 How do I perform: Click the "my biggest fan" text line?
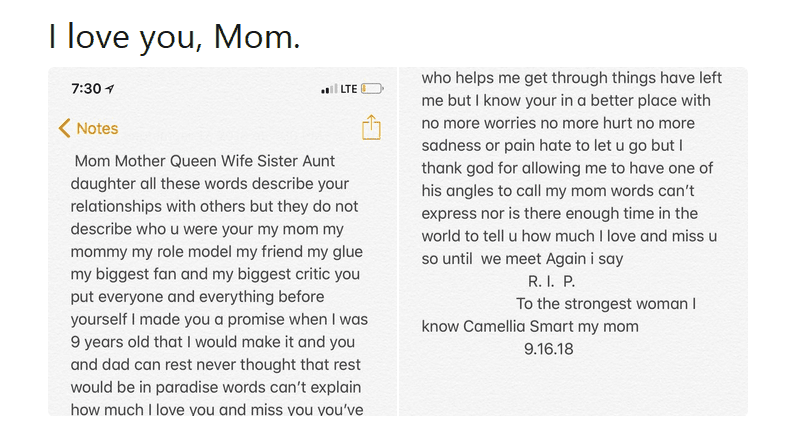pyautogui.click(x=215, y=274)
